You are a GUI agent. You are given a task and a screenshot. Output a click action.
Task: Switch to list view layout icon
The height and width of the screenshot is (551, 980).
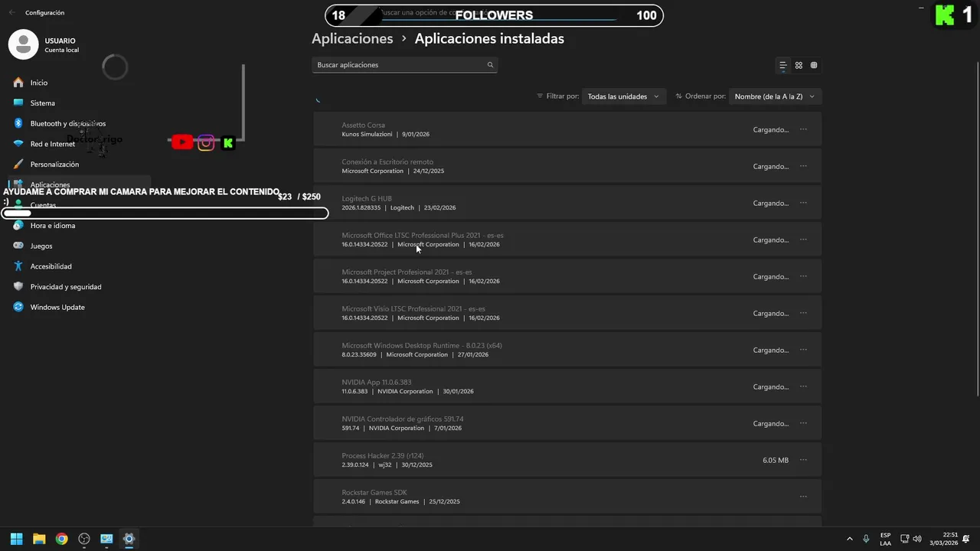click(x=782, y=66)
